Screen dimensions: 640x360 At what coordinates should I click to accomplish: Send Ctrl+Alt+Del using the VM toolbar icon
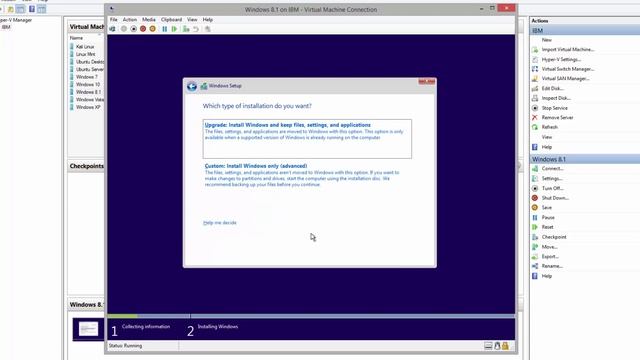coord(112,29)
